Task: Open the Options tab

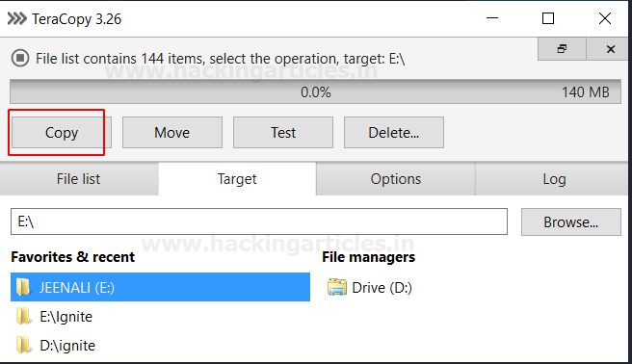Action: (395, 179)
